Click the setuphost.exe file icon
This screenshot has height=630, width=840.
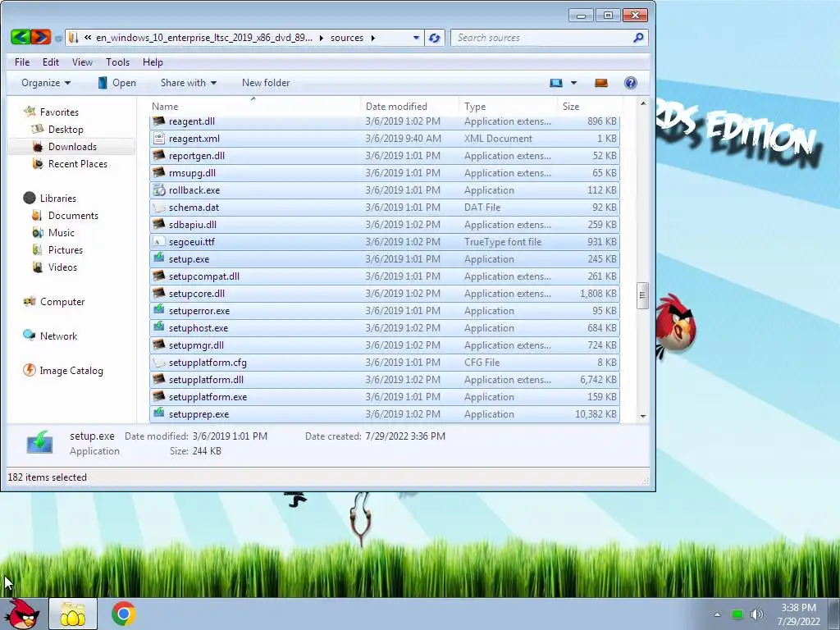click(x=158, y=326)
